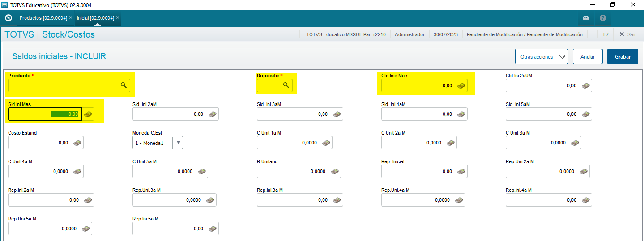
Task: Open calculator icon for C Unit 3a M
Action: [575, 143]
